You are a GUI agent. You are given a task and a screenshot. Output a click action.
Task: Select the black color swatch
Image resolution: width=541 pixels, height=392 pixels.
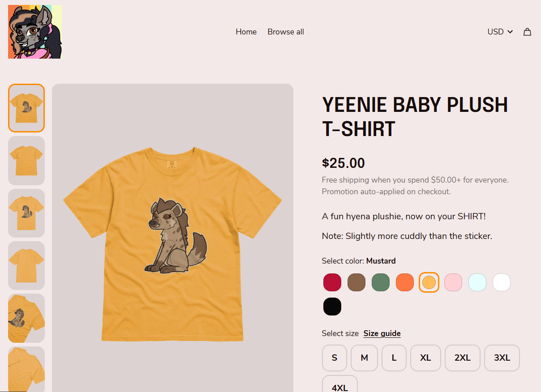click(332, 307)
